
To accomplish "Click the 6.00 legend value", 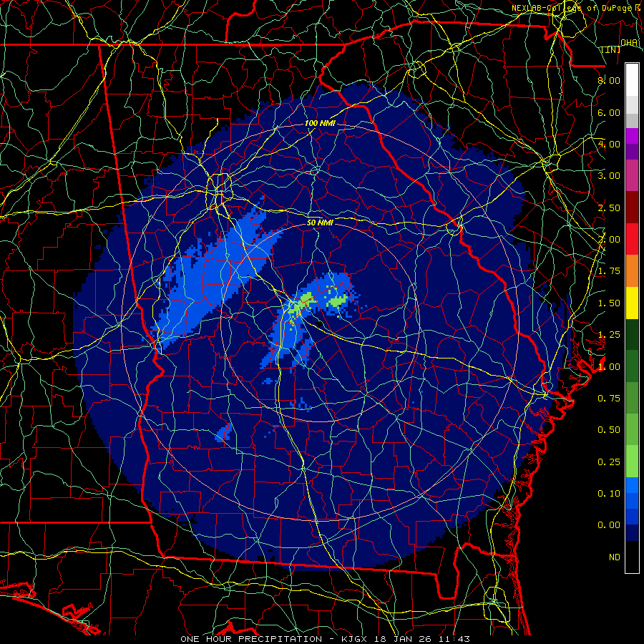I will pyautogui.click(x=609, y=112).
